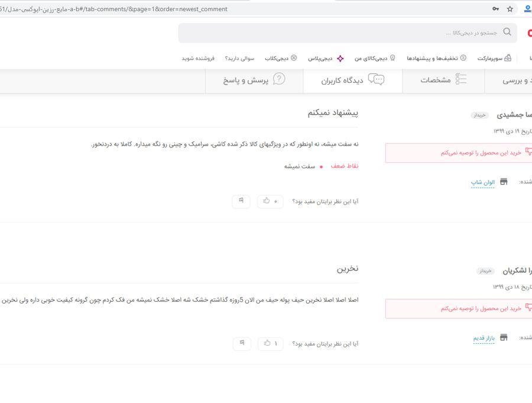532x403 pixels.
Task: Click the search magnifier icon
Action: 507,32
